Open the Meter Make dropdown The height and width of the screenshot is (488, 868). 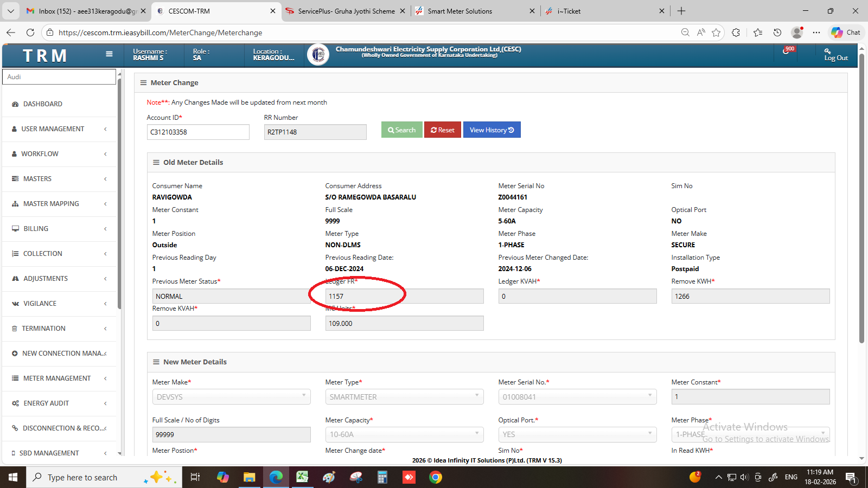231,397
